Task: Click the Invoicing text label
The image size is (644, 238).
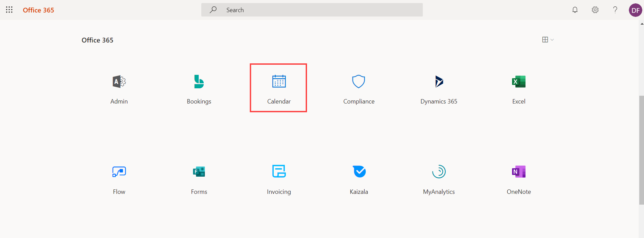Action: tap(279, 192)
